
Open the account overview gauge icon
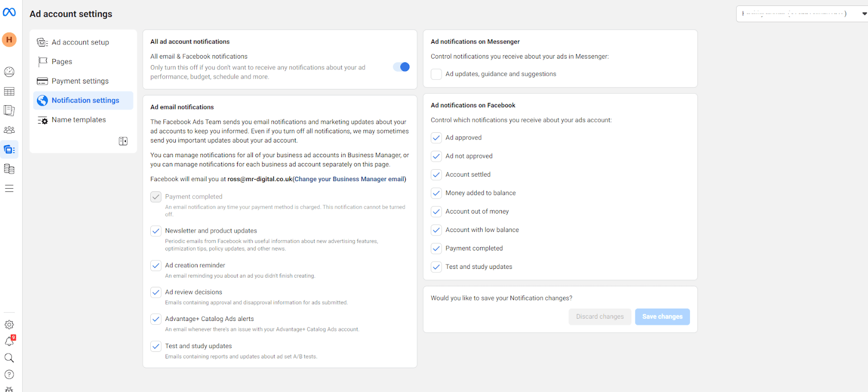(x=9, y=72)
